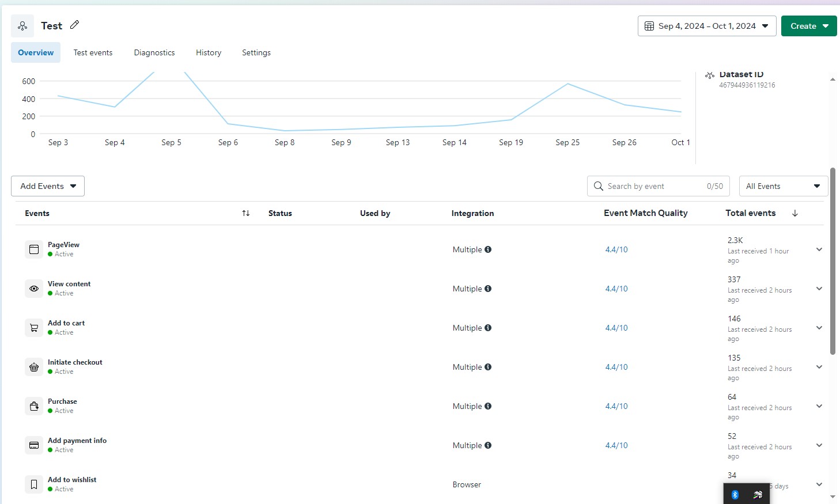Viewport: 840px width, 504px height.
Task: Switch to the Test events tab
Action: (x=93, y=52)
